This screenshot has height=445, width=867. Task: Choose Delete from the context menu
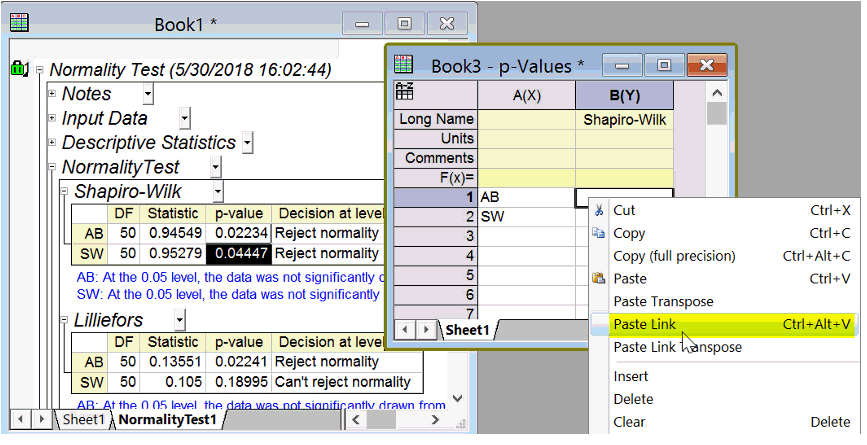point(722,399)
